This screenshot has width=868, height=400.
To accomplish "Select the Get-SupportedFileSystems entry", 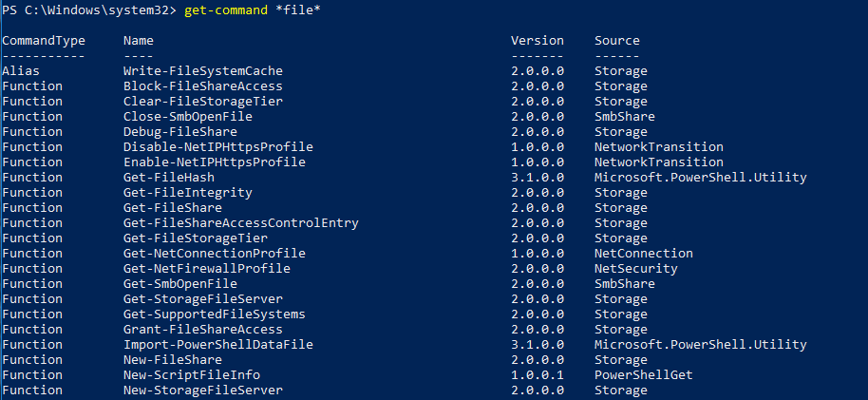I will (x=215, y=314).
